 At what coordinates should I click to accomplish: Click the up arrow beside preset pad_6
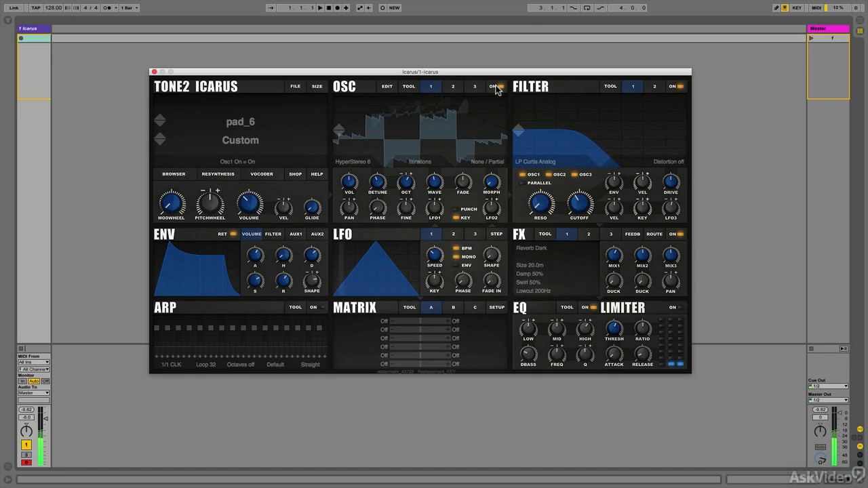click(159, 118)
